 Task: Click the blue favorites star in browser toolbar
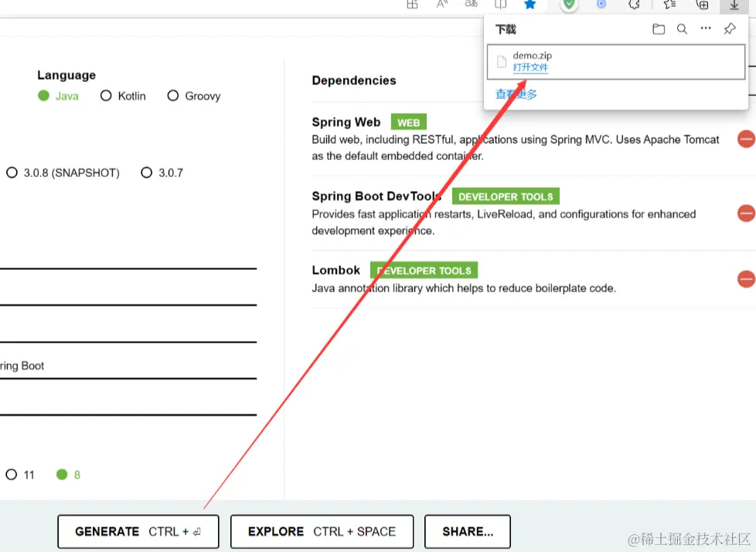pos(530,5)
